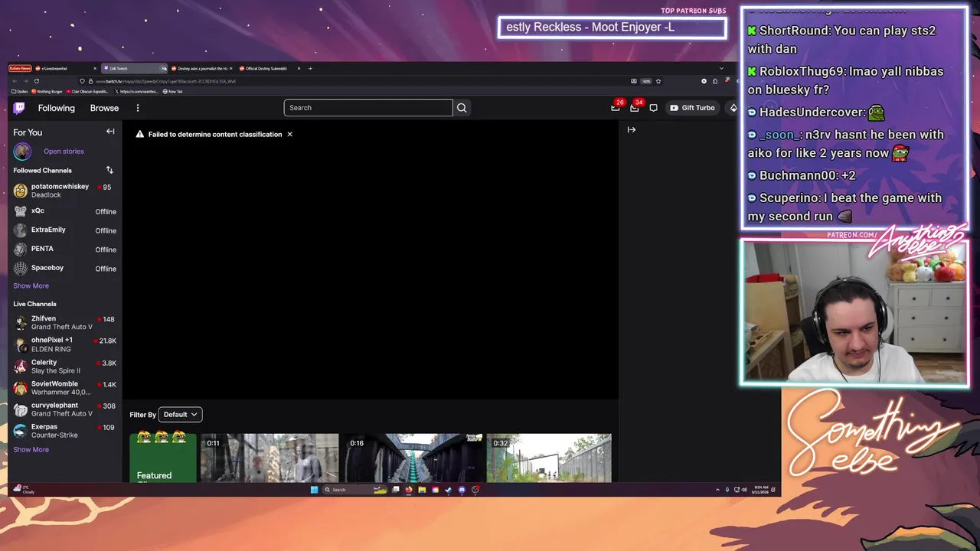The height and width of the screenshot is (551, 980).
Task: Open the Twitch home logo
Action: click(20, 108)
